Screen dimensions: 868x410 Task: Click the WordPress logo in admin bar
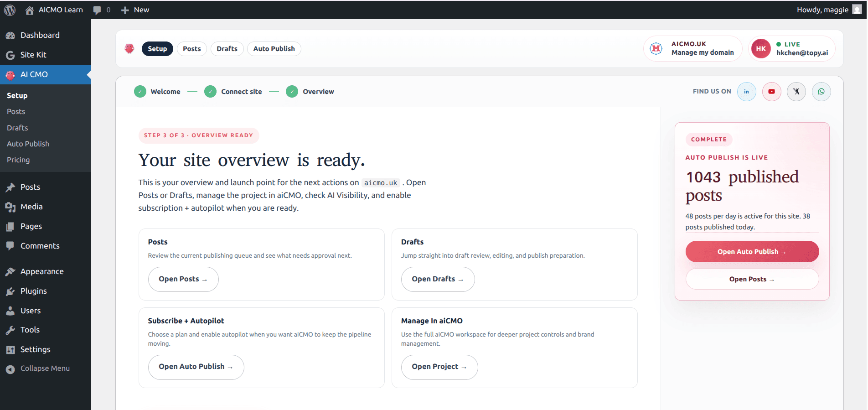(10, 10)
